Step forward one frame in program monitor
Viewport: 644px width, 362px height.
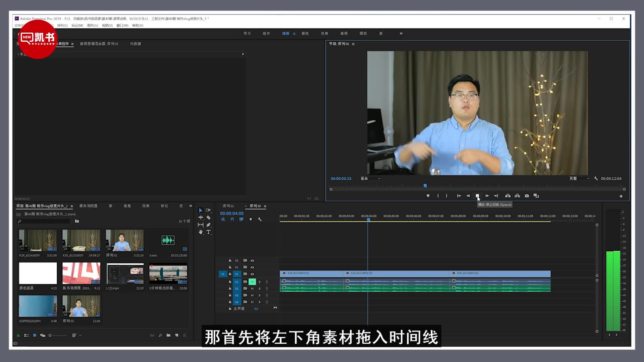[487, 196]
